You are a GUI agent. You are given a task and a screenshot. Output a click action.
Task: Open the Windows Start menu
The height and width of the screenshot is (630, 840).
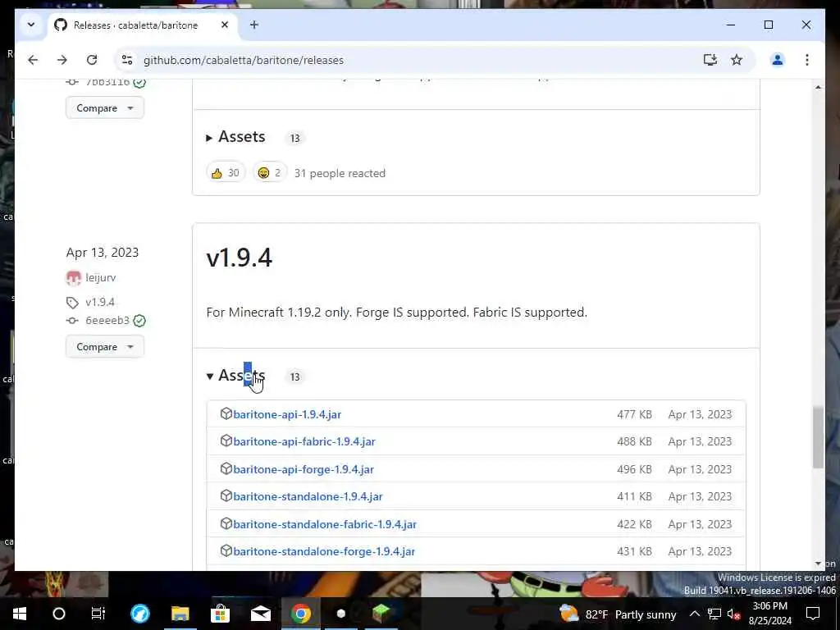click(x=20, y=614)
